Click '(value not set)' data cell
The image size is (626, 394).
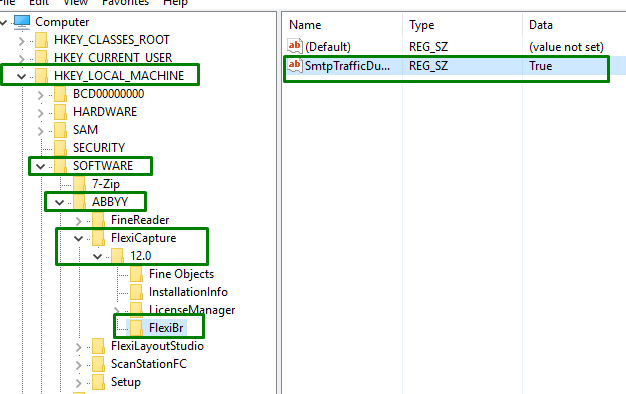pyautogui.click(x=566, y=47)
